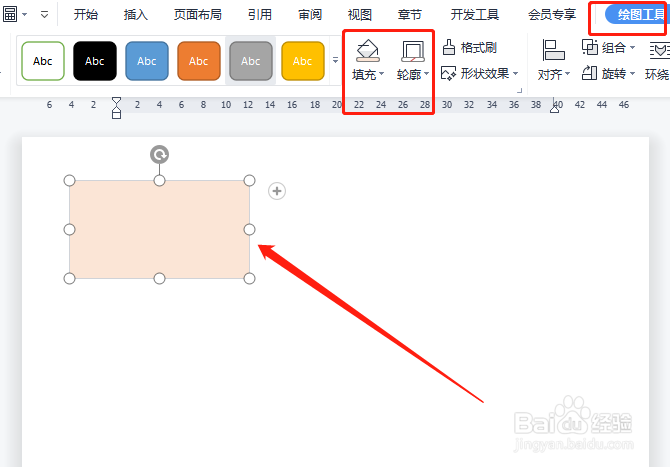The height and width of the screenshot is (467, 670).
Task: Expand the Fill (填充) dropdown arrow
Action: coord(382,74)
